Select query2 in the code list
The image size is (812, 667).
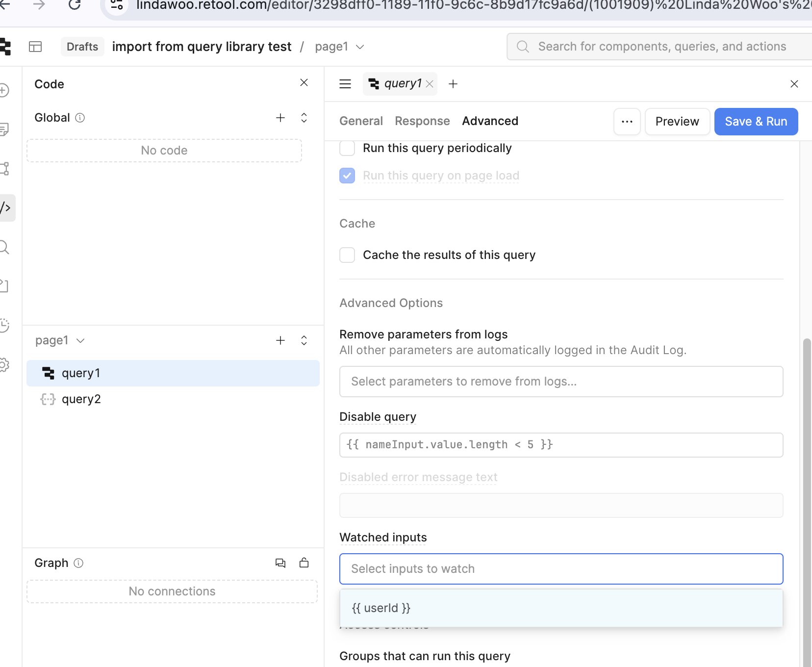[x=173, y=399]
